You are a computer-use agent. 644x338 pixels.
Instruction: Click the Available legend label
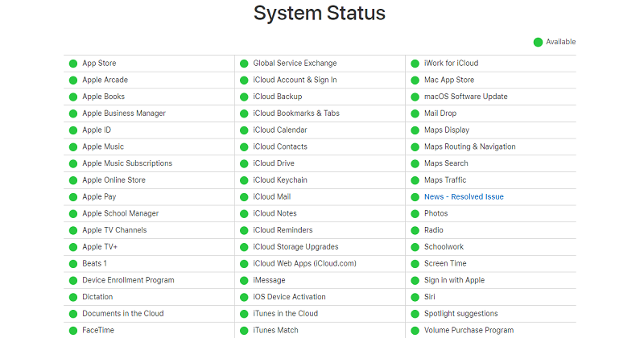[560, 42]
